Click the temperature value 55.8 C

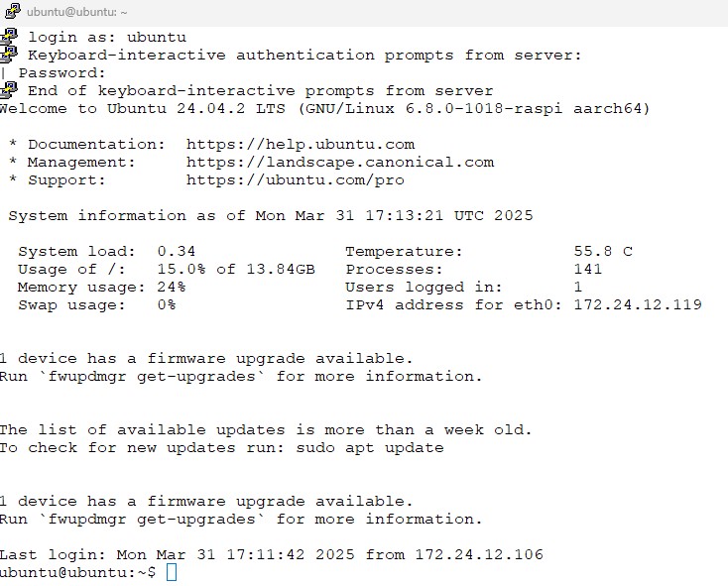[603, 251]
